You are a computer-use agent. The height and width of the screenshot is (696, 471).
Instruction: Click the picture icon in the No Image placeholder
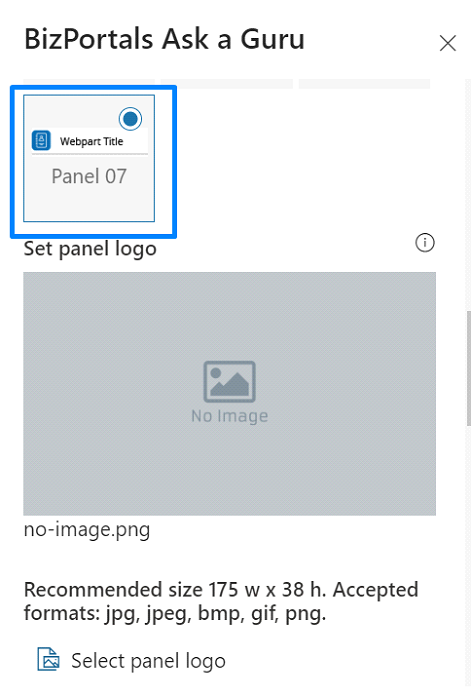point(230,382)
